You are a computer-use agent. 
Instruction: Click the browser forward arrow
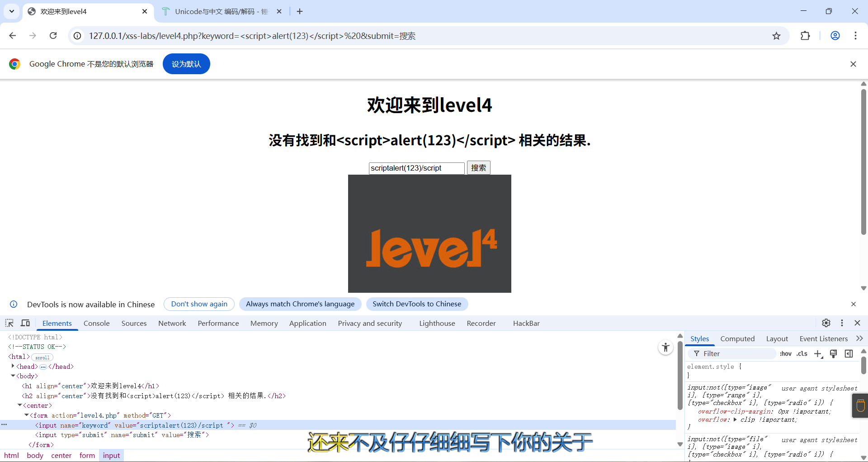[33, 36]
